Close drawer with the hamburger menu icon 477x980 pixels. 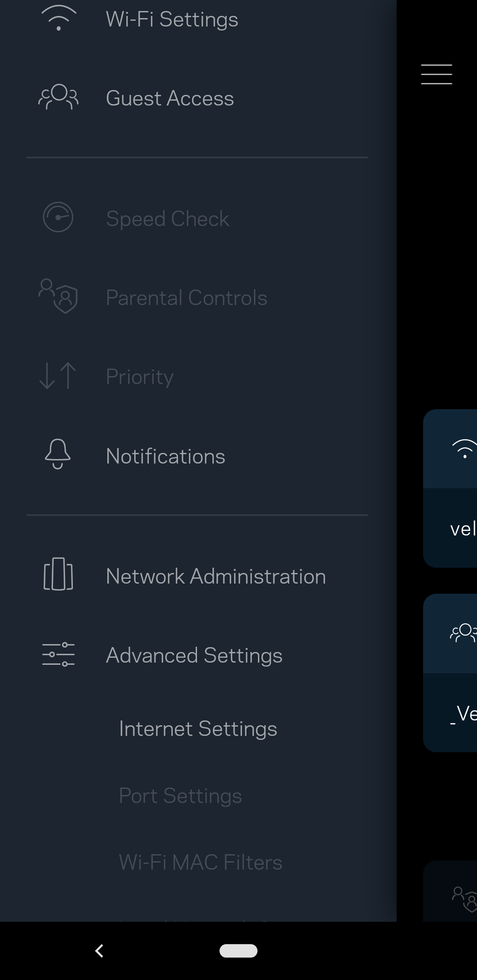436,74
